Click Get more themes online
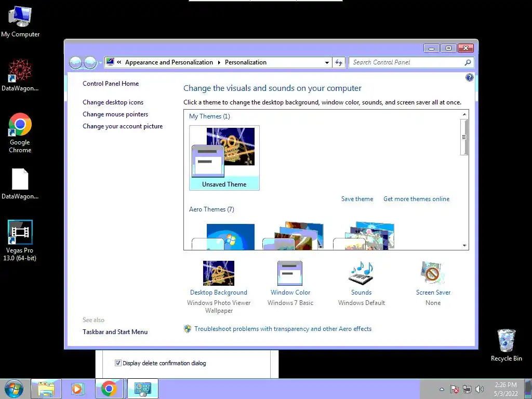Screen dimensions: 532x399 coord(416,199)
